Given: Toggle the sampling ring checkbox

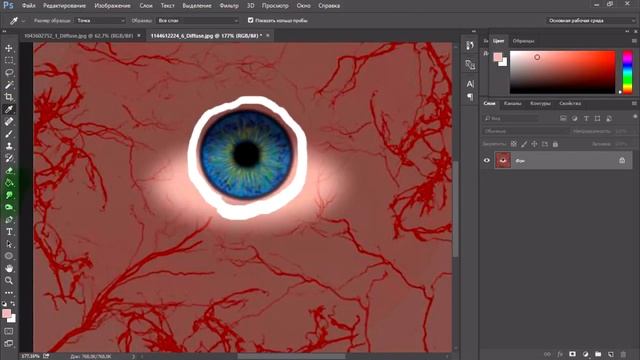Looking at the screenshot, I should tap(251, 20).
